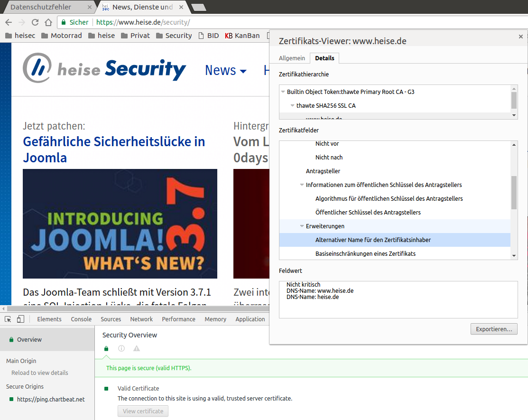Screen dimensions: 528x420
Task: Show the info circle filter icon
Action: (121, 348)
